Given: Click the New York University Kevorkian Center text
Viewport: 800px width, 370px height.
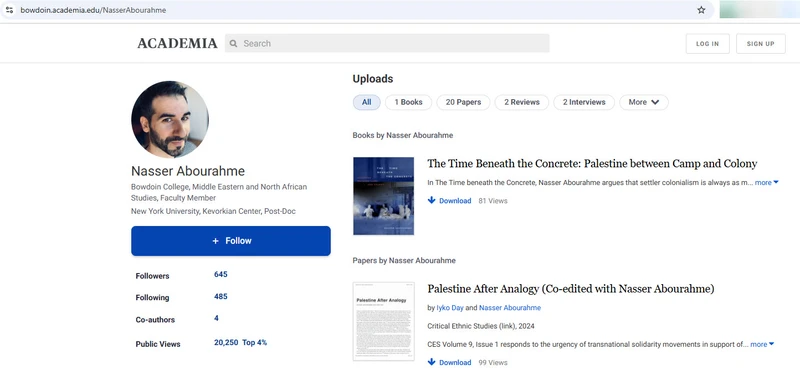Looking at the screenshot, I should coord(213,211).
